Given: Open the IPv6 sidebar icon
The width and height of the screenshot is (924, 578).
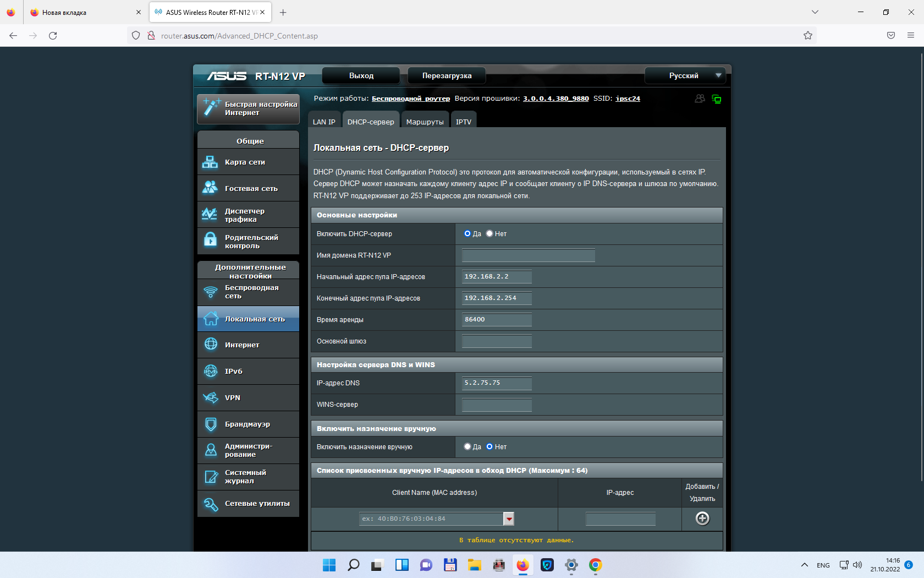Looking at the screenshot, I should pyautogui.click(x=211, y=371).
